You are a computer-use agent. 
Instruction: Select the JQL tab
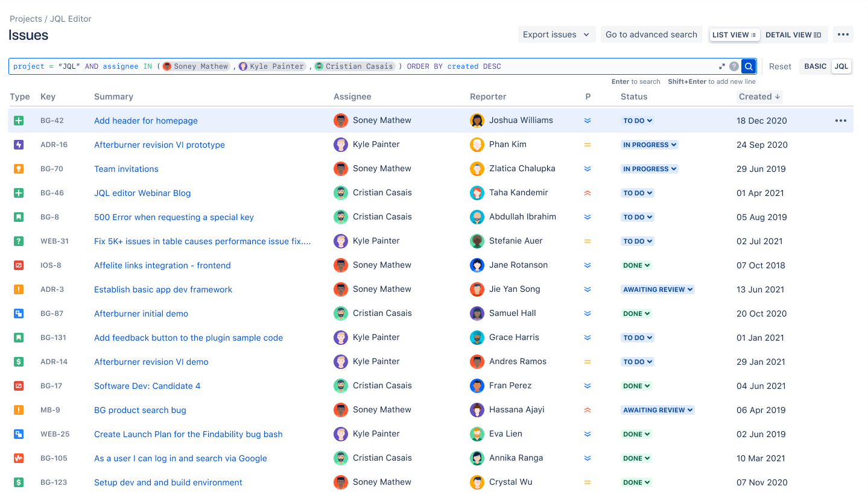(841, 66)
